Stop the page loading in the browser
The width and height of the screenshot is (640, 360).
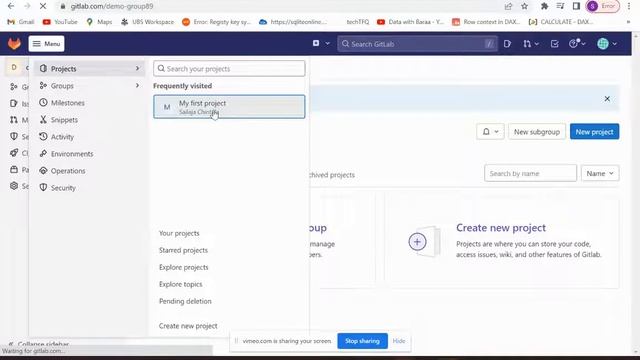pos(43,6)
